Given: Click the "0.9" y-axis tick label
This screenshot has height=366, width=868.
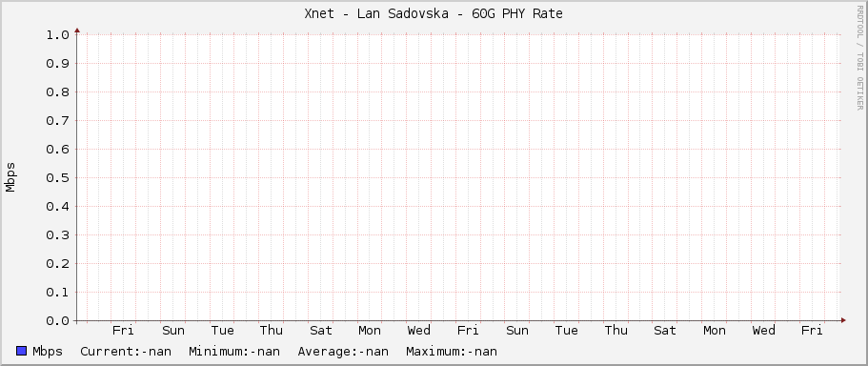Looking at the screenshot, I should point(57,64).
